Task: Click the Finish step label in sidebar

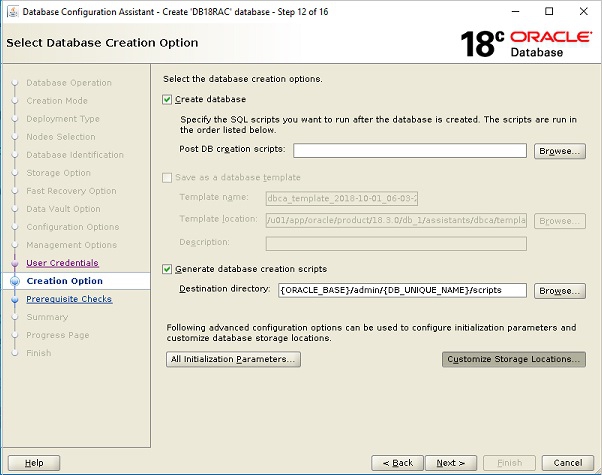Action: tap(38, 353)
